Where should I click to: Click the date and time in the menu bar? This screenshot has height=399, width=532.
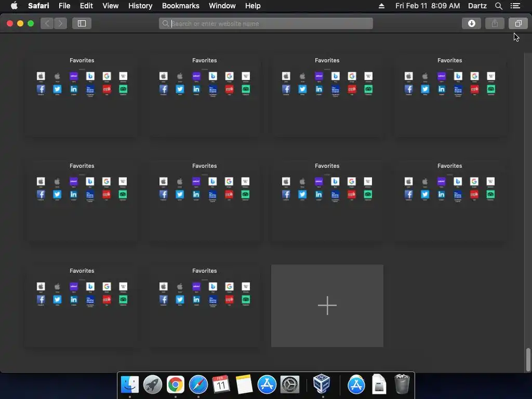428,6
